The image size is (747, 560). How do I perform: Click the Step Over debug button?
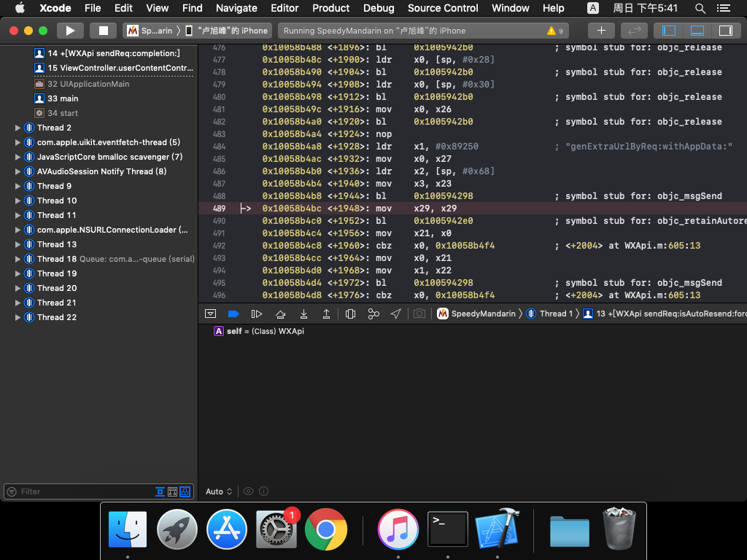280,314
